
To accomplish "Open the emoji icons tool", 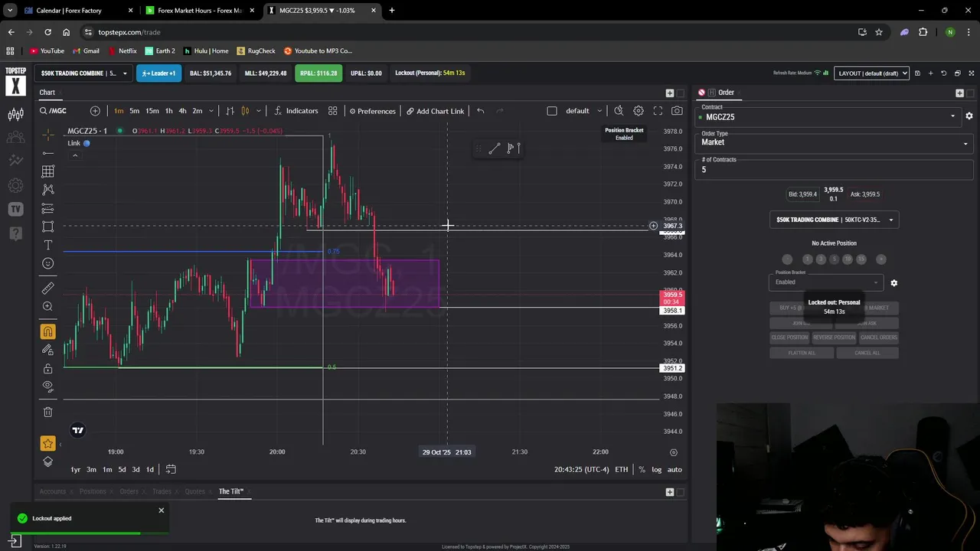I will (x=47, y=263).
